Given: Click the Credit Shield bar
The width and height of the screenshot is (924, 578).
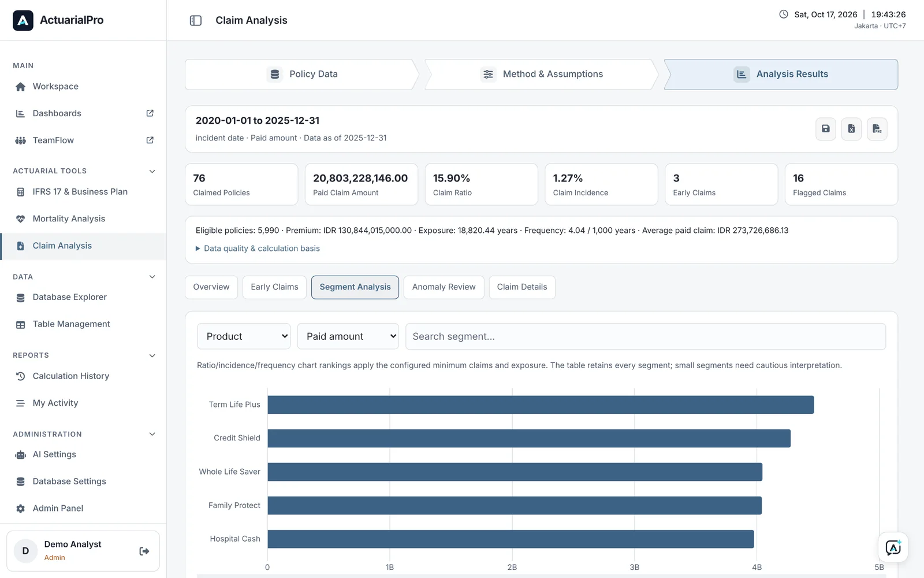Looking at the screenshot, I should point(529,438).
